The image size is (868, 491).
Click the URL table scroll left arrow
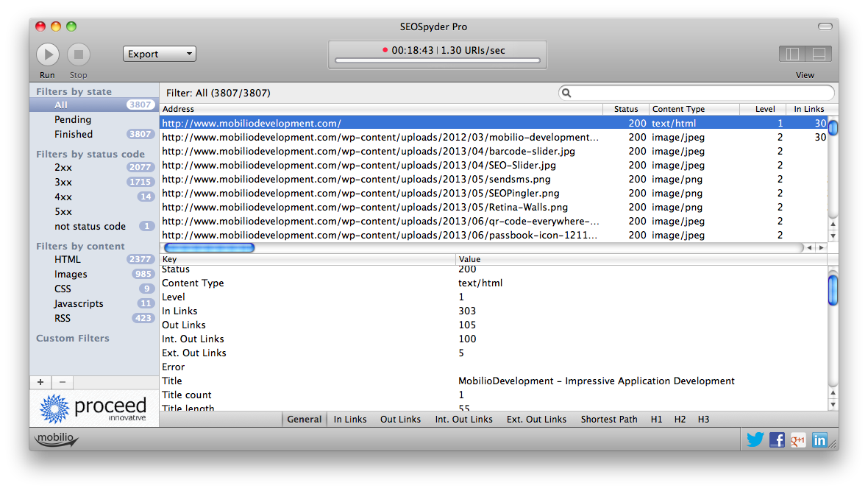tap(809, 248)
